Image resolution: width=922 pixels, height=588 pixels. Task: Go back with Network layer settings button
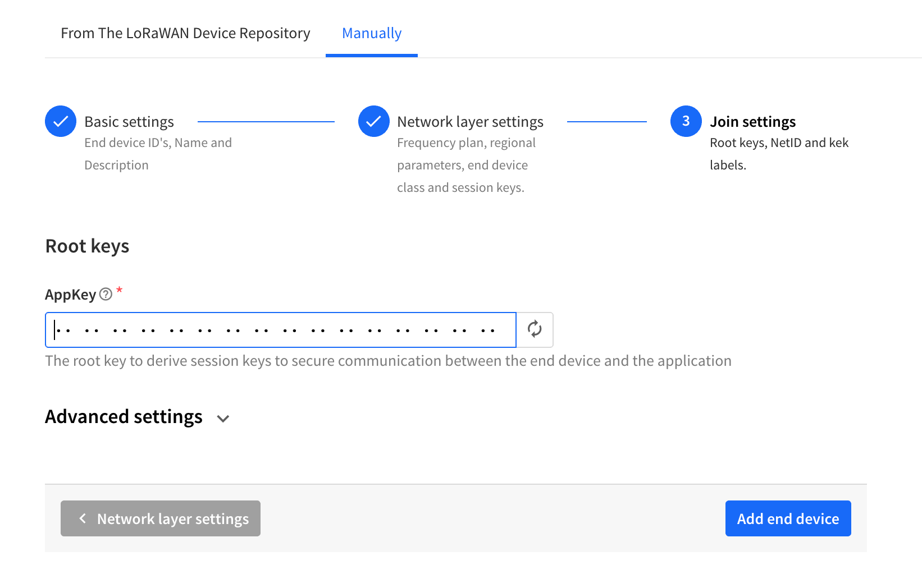coord(161,518)
